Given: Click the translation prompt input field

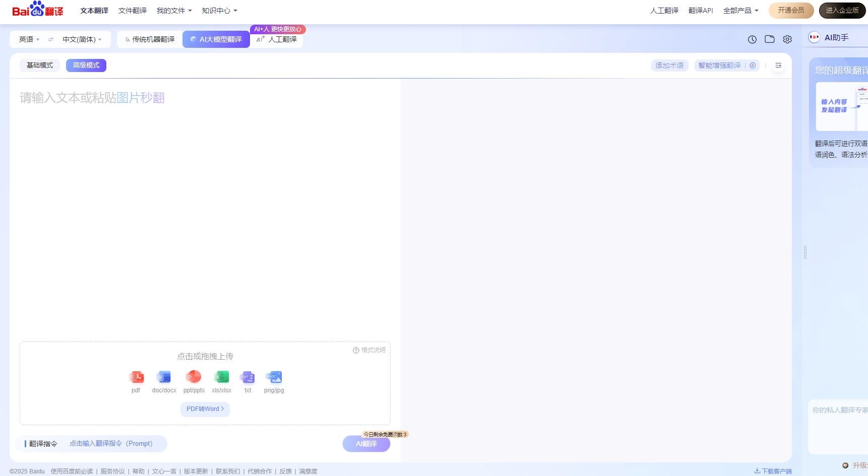Looking at the screenshot, I should click(111, 444).
